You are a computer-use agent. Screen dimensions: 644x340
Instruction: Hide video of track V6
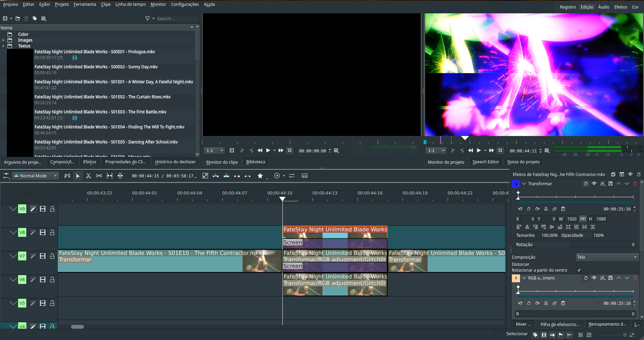43,280
